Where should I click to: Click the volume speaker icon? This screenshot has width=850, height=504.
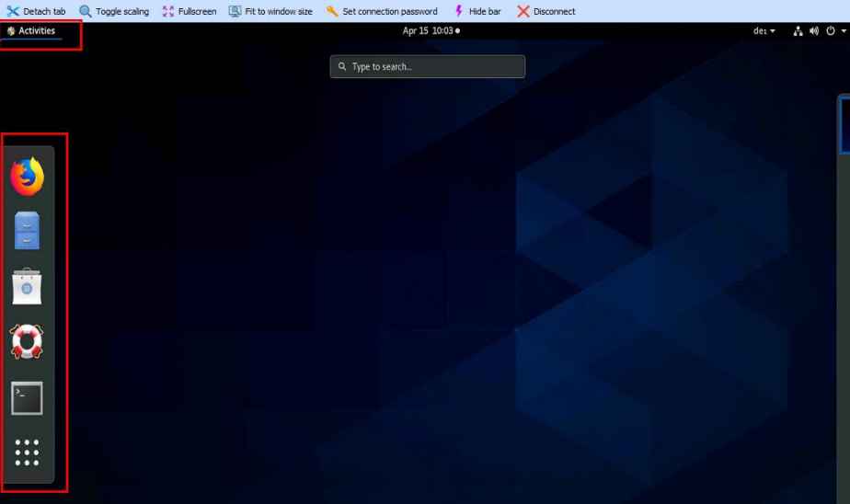coord(814,31)
